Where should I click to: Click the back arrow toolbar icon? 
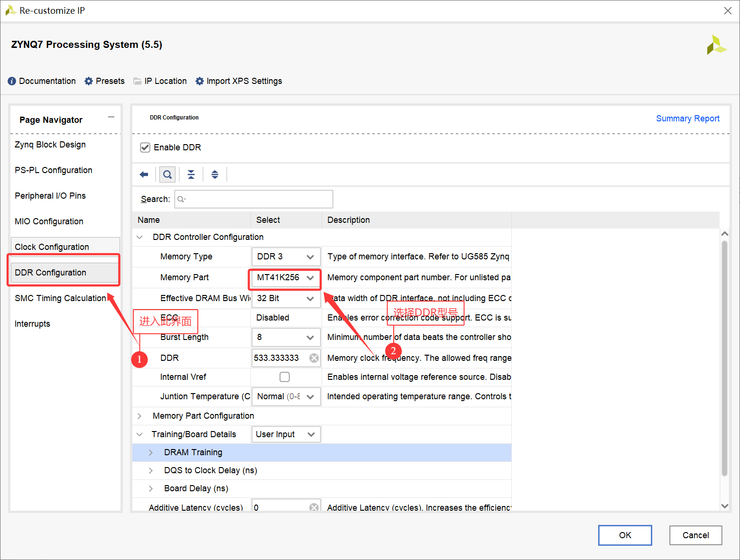pos(144,174)
